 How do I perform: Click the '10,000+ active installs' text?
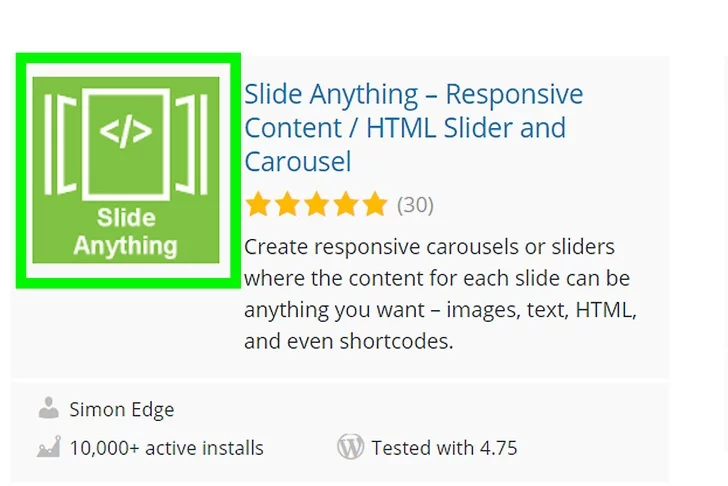[166, 448]
